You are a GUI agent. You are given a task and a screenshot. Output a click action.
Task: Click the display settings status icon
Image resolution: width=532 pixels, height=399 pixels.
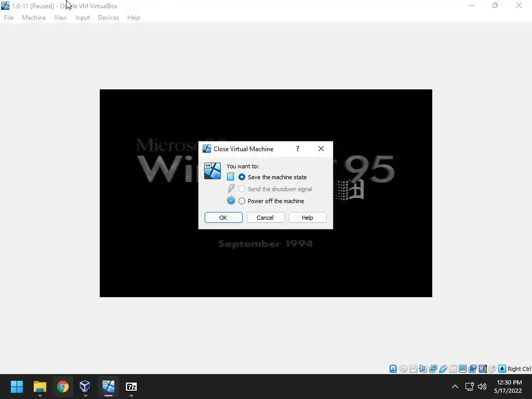click(462, 369)
